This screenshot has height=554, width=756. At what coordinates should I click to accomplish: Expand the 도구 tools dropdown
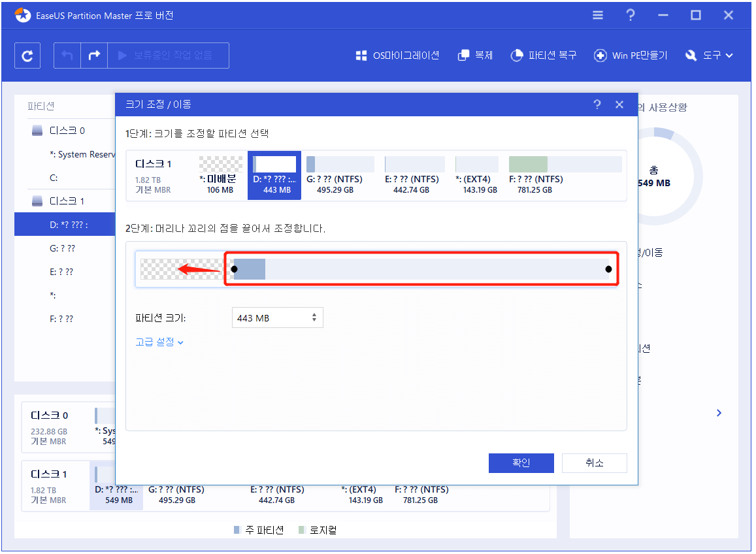[x=709, y=56]
